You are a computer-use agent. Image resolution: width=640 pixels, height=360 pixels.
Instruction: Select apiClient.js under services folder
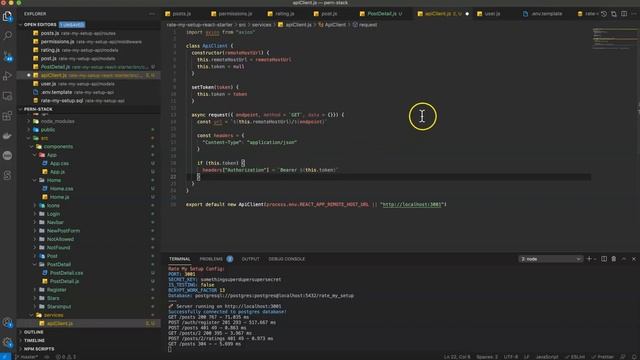pos(60,324)
